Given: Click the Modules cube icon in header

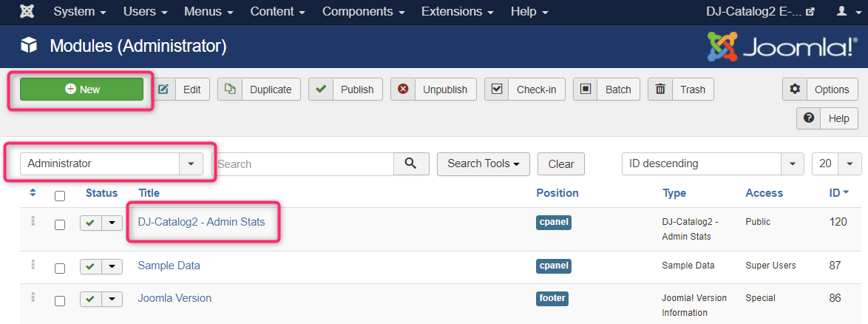Looking at the screenshot, I should [28, 45].
